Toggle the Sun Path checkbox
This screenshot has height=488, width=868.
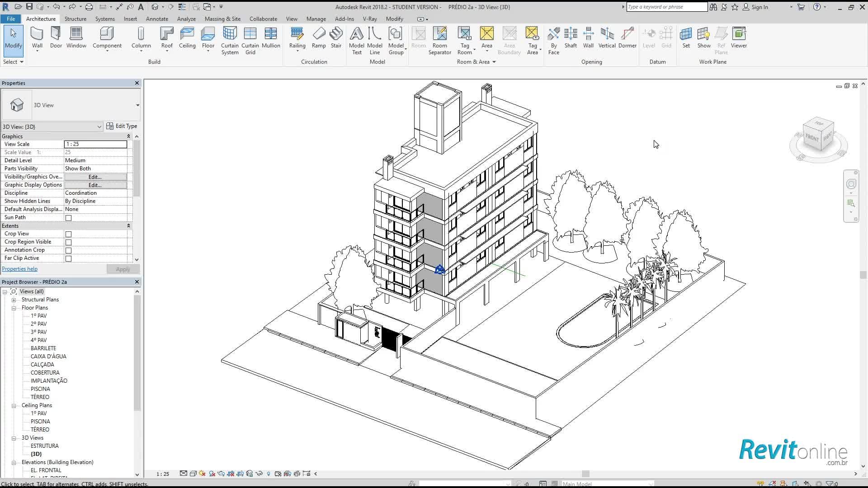[x=68, y=218]
